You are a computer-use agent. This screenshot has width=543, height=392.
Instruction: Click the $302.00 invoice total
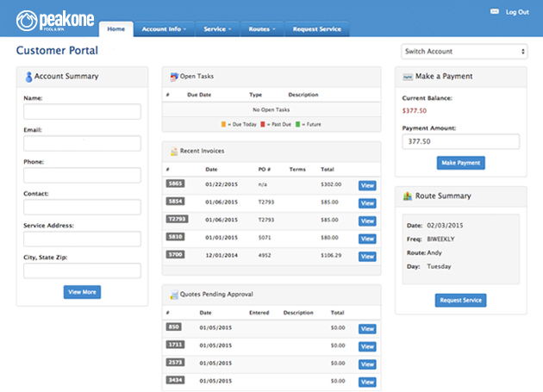tap(331, 184)
